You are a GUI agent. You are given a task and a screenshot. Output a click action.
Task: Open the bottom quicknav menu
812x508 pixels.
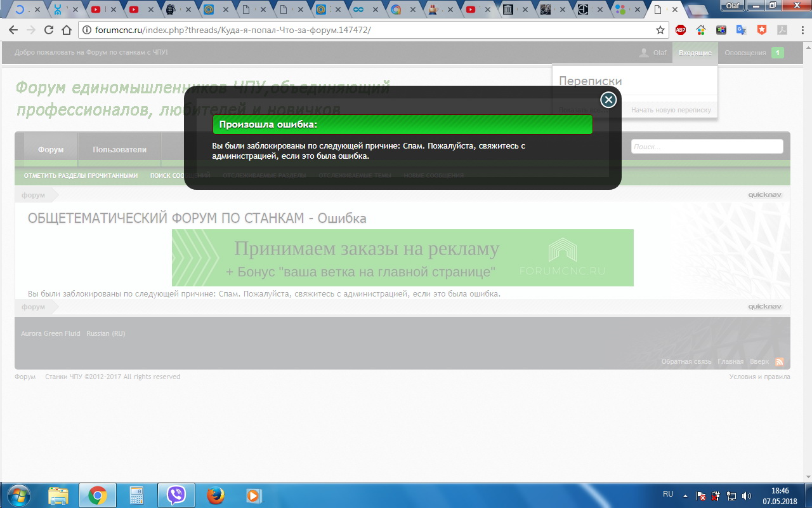(765, 307)
